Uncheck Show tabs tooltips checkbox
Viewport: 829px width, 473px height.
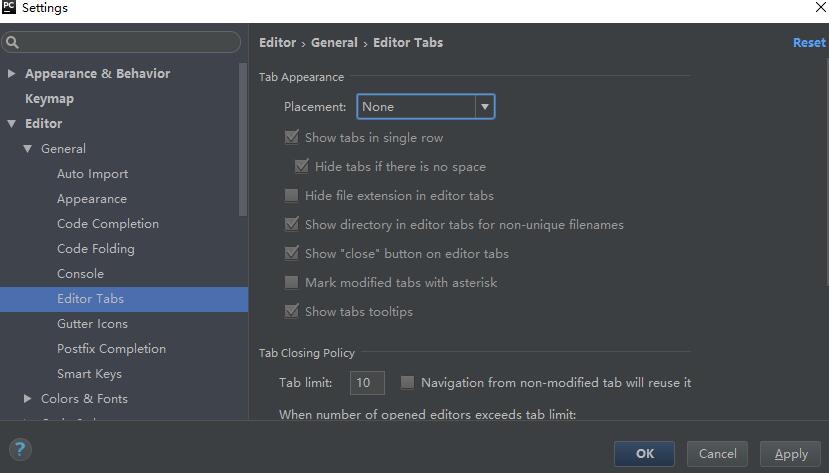tap(292, 312)
